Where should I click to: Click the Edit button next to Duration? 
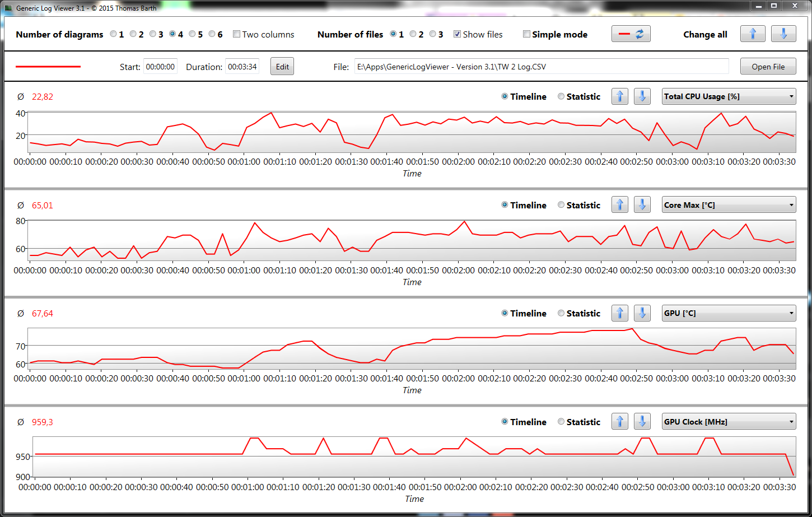click(282, 67)
